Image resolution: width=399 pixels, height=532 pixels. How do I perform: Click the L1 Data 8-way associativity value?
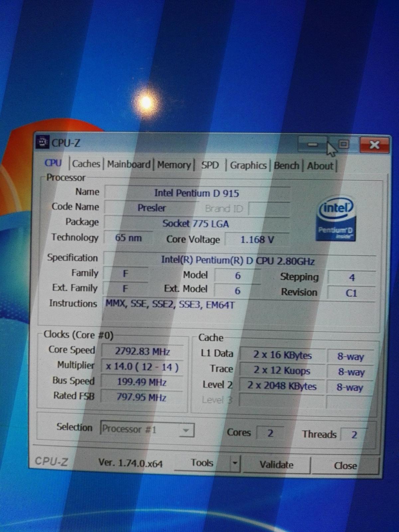point(350,357)
